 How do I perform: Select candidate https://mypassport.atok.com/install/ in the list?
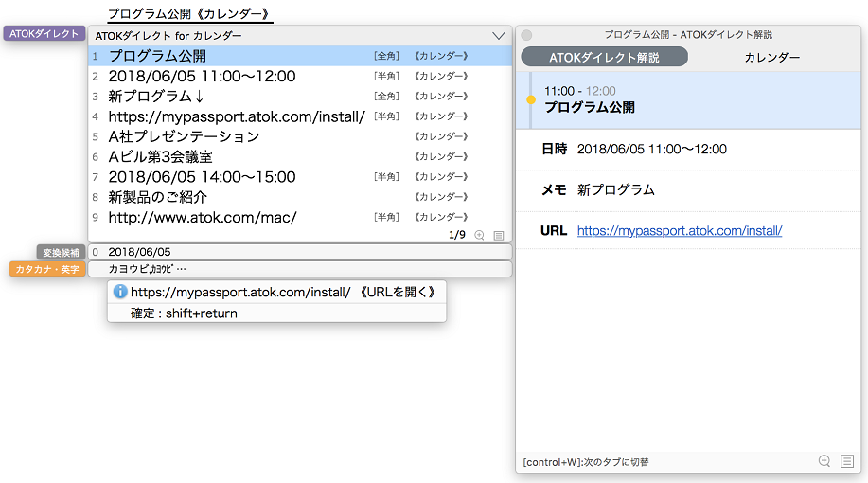300,116
